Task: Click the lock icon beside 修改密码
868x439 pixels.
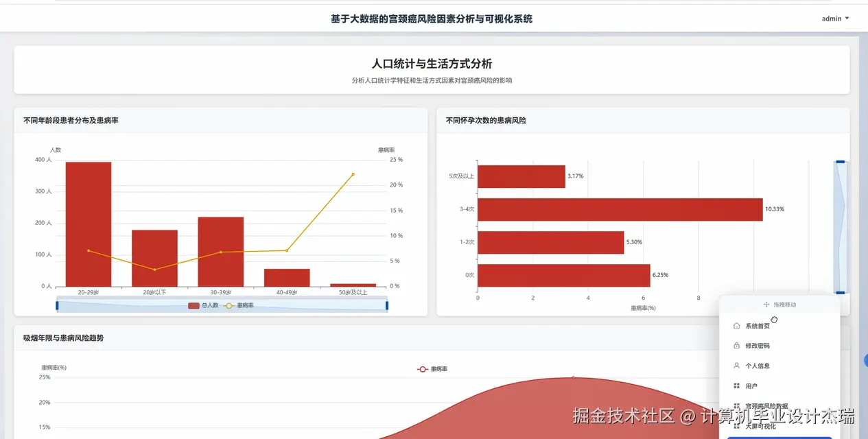Action: click(736, 346)
